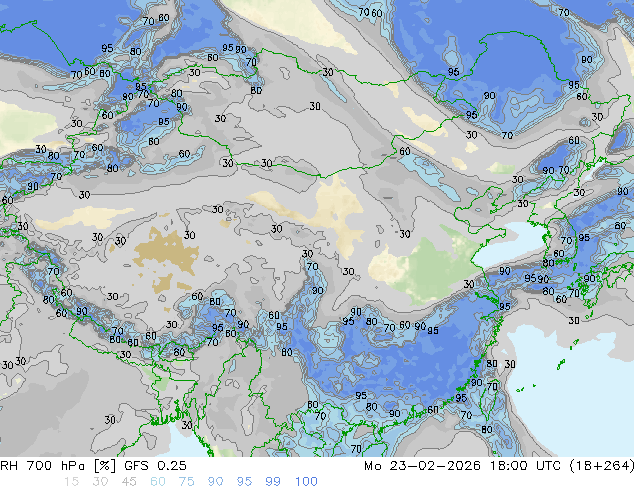Click the "GFS 0.25" model label
Viewport: 634px width, 490px height.
[155, 466]
